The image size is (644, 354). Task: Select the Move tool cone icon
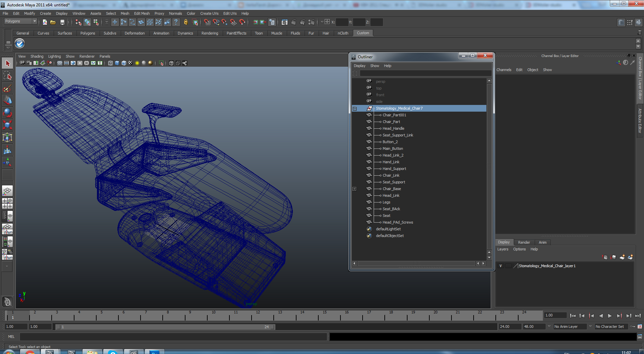(7, 100)
